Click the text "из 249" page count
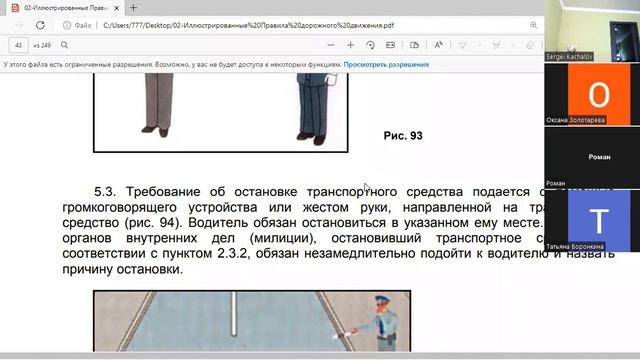 pyautogui.click(x=42, y=45)
